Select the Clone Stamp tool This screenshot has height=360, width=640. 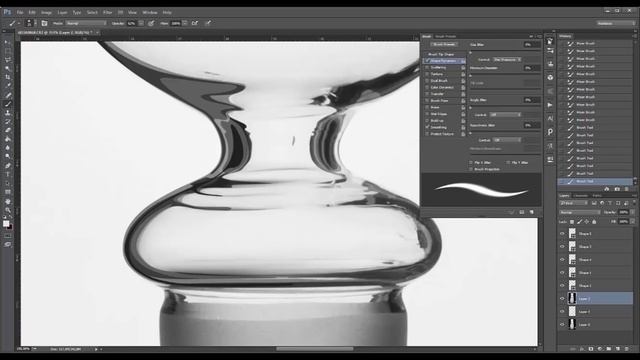[8, 113]
